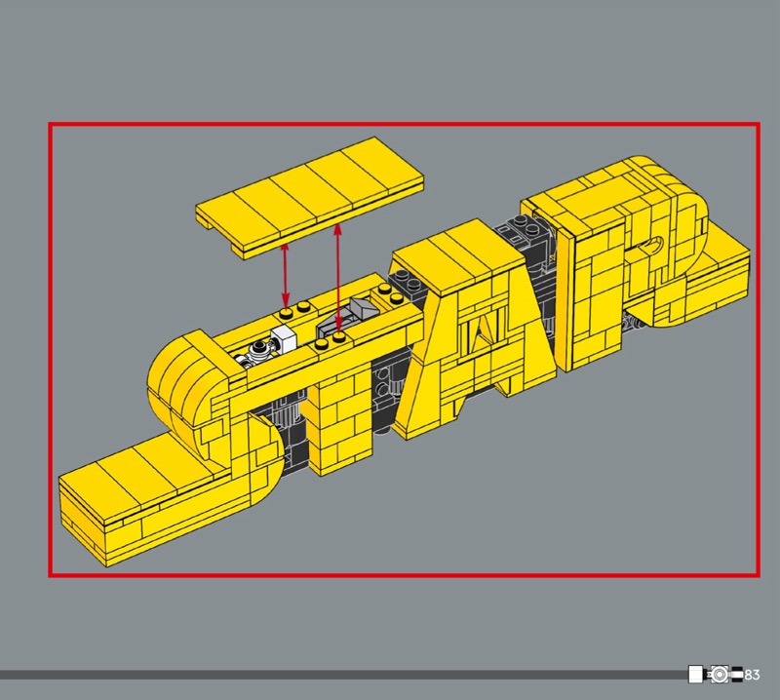780x700 pixels.
Task: Click the gray wedge piece inside the model
Action: click(x=361, y=309)
